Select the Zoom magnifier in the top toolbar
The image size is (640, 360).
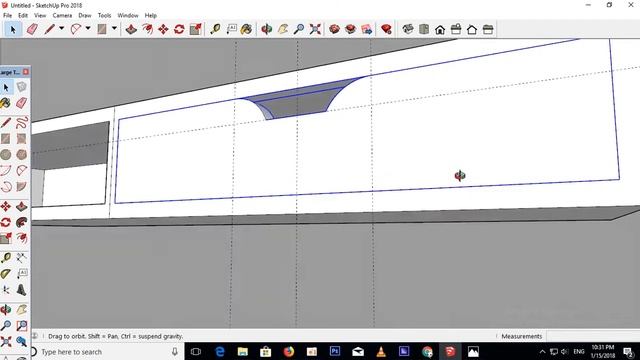coord(299,29)
